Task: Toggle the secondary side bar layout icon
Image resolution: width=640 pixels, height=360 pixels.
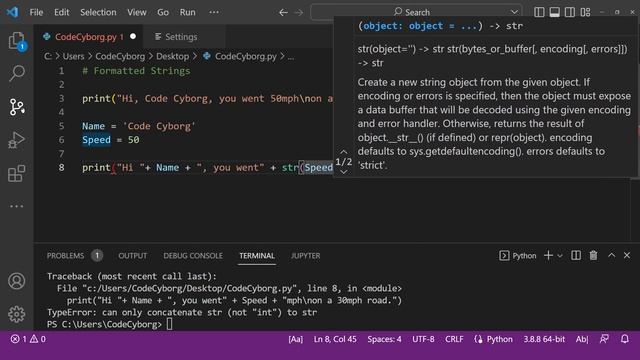Action: click(x=570, y=12)
